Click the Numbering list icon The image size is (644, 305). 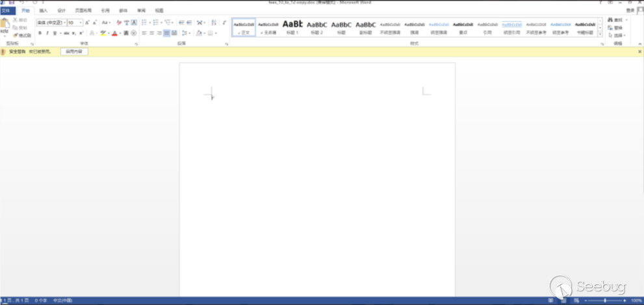point(156,23)
